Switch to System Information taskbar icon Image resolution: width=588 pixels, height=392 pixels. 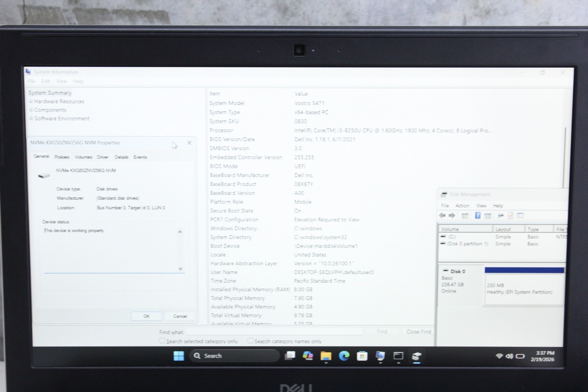[x=380, y=356]
